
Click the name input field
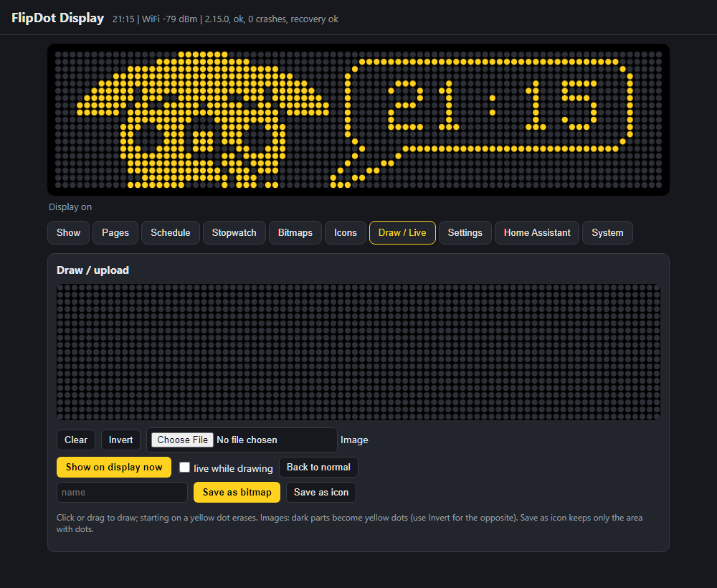click(x=122, y=493)
